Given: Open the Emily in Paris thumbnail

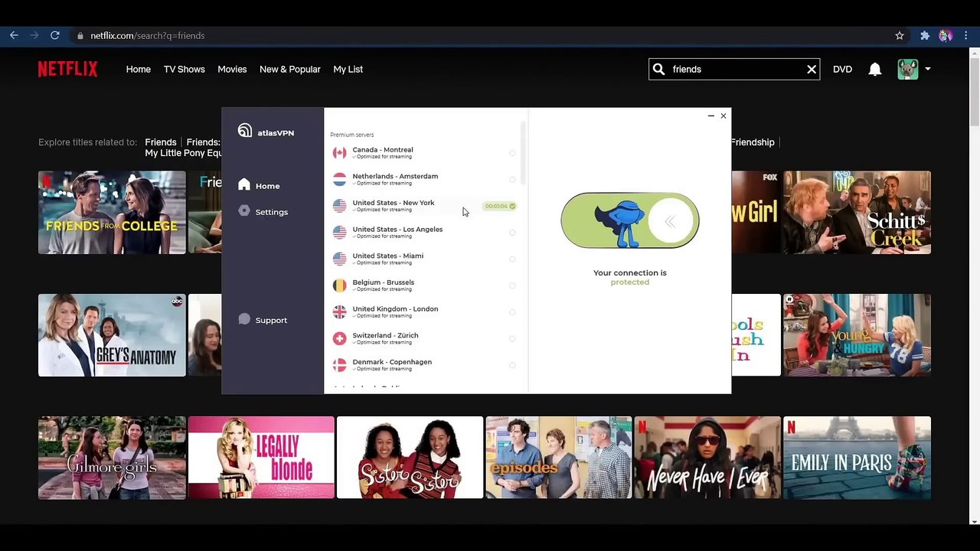Looking at the screenshot, I should (x=857, y=458).
